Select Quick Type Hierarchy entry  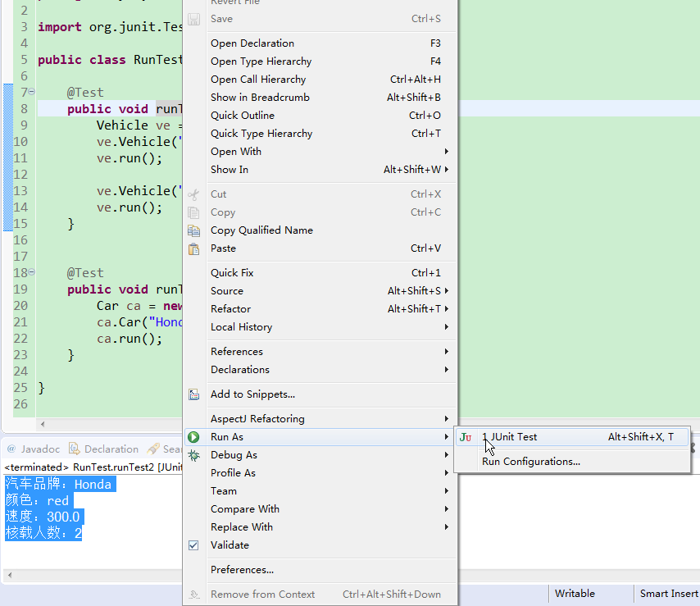click(320, 134)
